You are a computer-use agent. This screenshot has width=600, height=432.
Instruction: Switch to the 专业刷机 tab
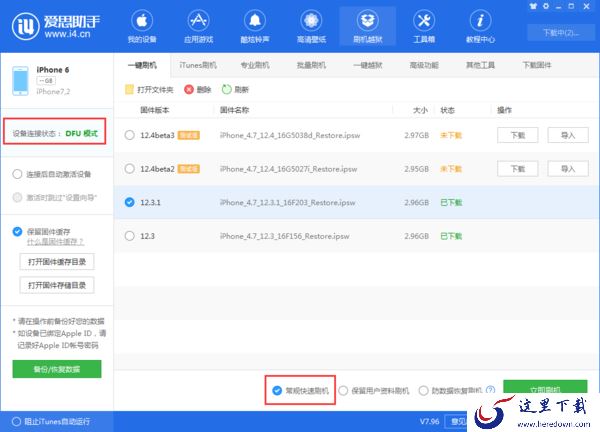tap(255, 65)
